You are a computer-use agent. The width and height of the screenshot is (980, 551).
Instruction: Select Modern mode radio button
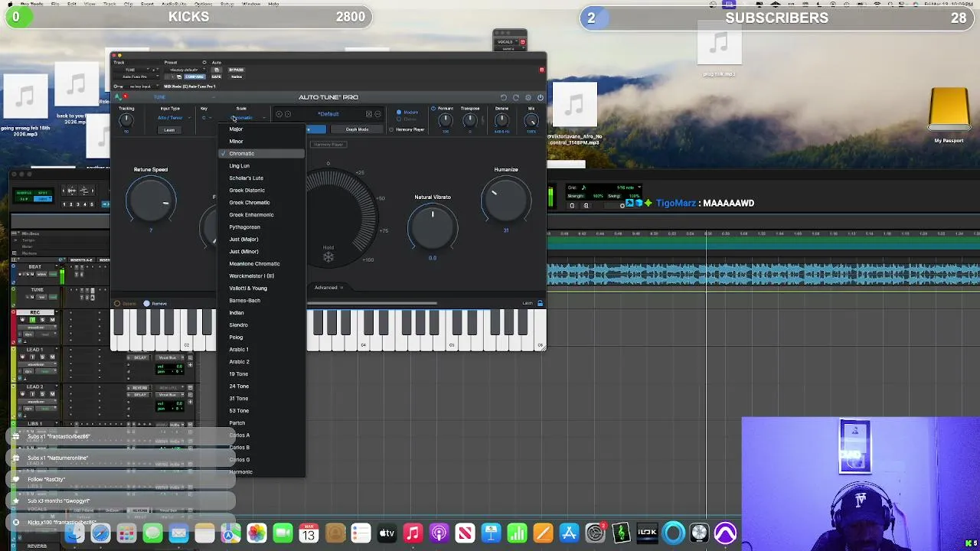click(x=398, y=112)
